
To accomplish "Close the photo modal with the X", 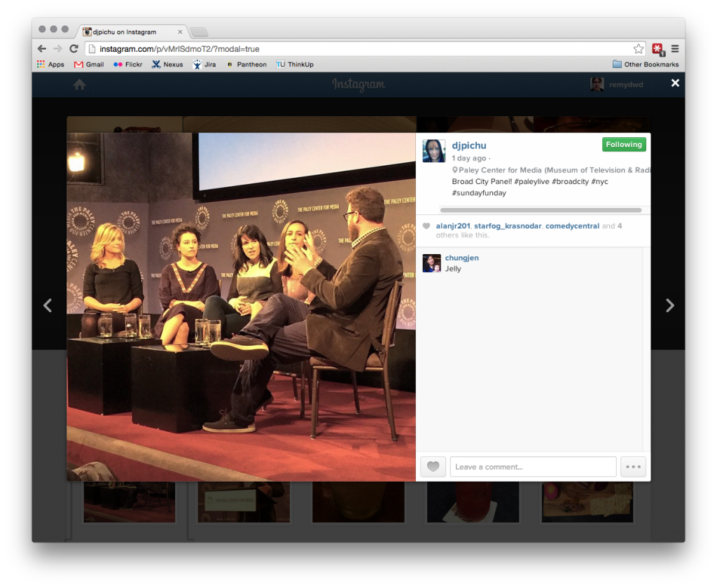I will (x=675, y=83).
